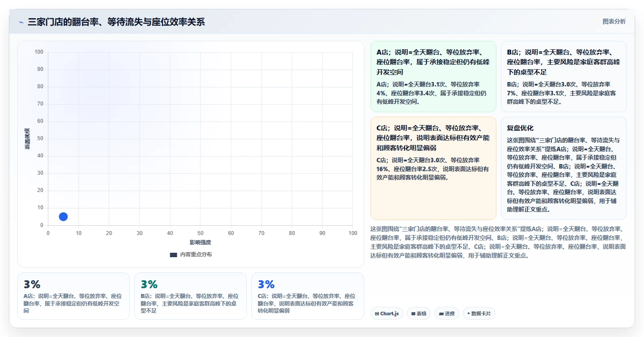
Task: Toggle the 内容重点分布 legend entry
Action: [191, 255]
